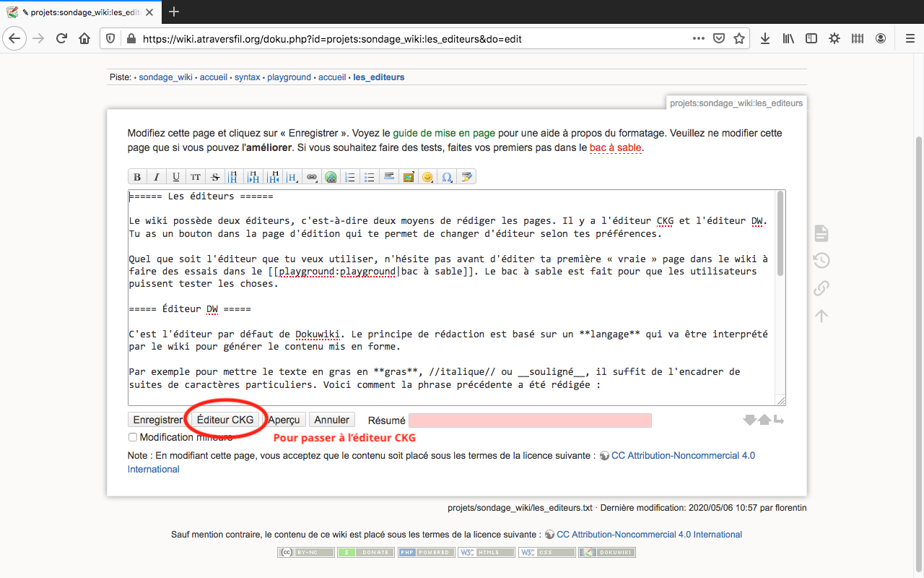Toggle underline formatting in the toolbar

tap(176, 177)
